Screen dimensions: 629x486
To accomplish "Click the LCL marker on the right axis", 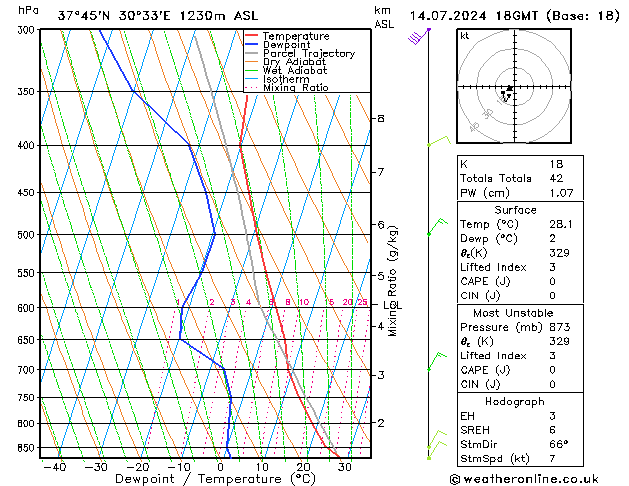I will (393, 305).
